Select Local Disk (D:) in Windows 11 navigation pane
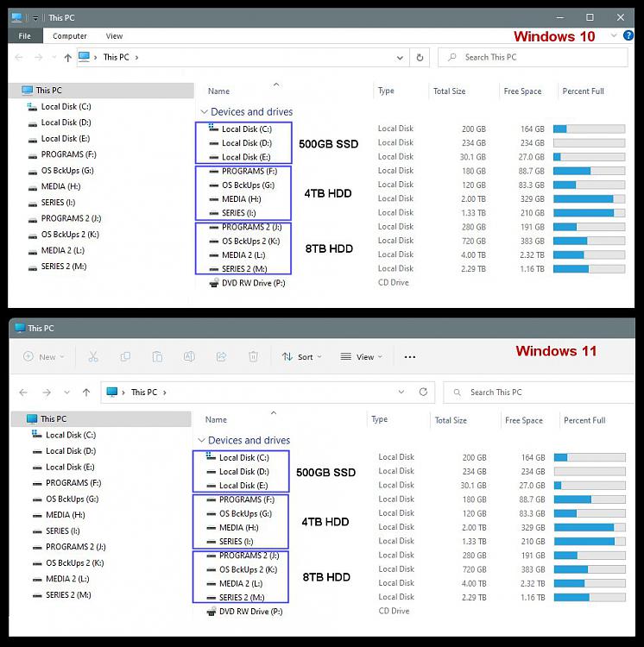 [71, 451]
